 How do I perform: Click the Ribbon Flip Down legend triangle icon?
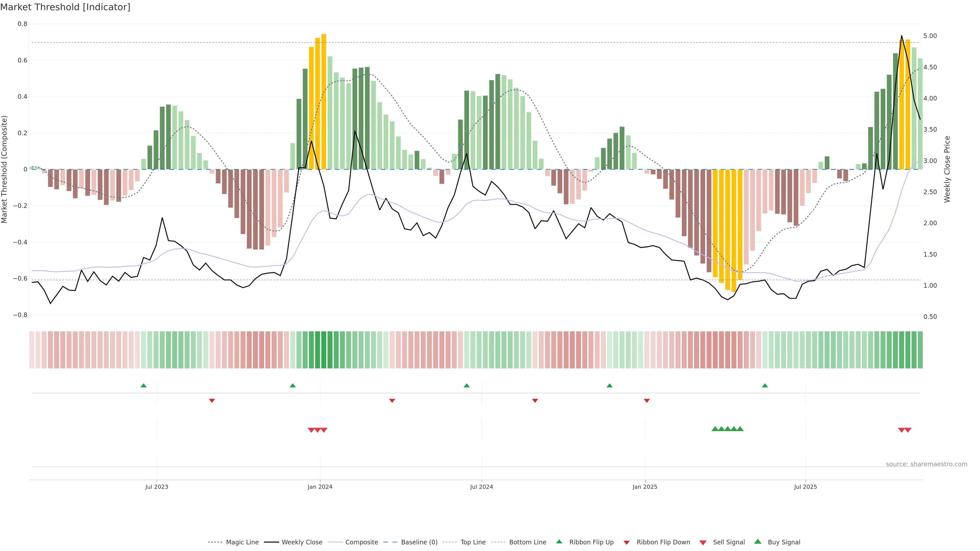click(627, 543)
